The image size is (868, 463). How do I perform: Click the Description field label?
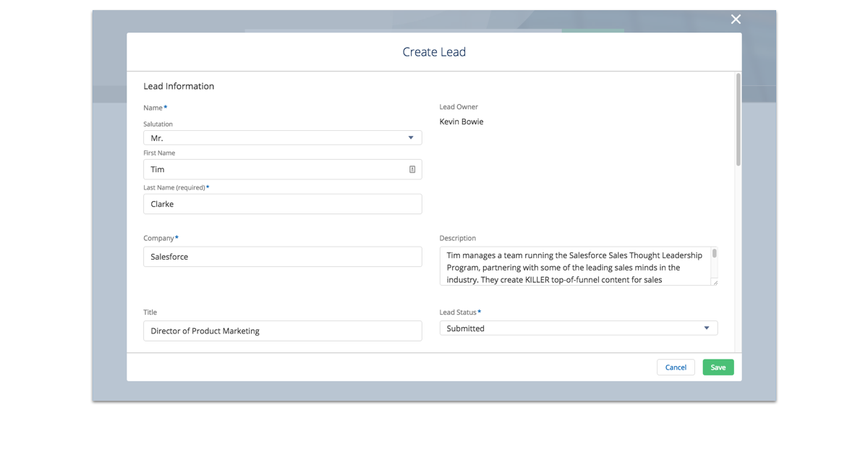click(x=458, y=238)
